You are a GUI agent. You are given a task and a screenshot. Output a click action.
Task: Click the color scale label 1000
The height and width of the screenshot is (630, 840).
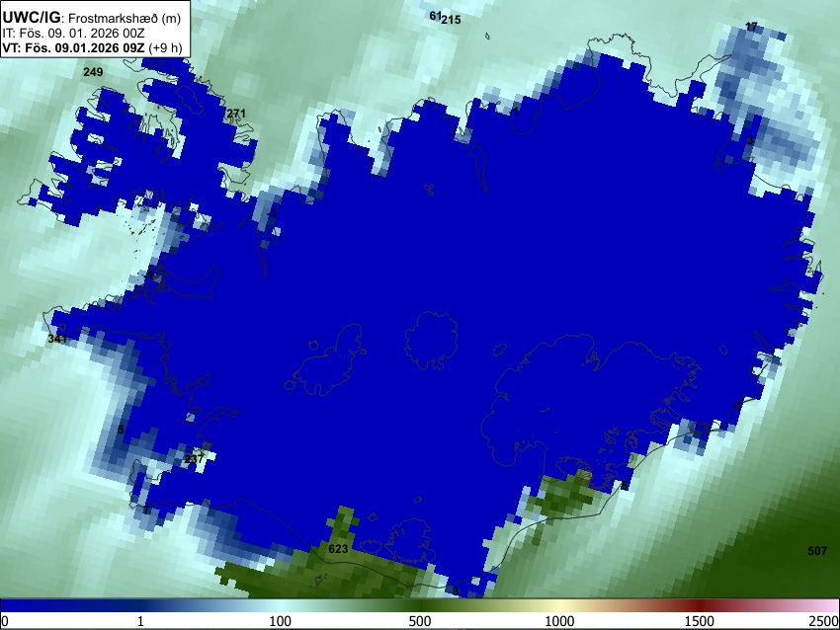click(x=559, y=621)
